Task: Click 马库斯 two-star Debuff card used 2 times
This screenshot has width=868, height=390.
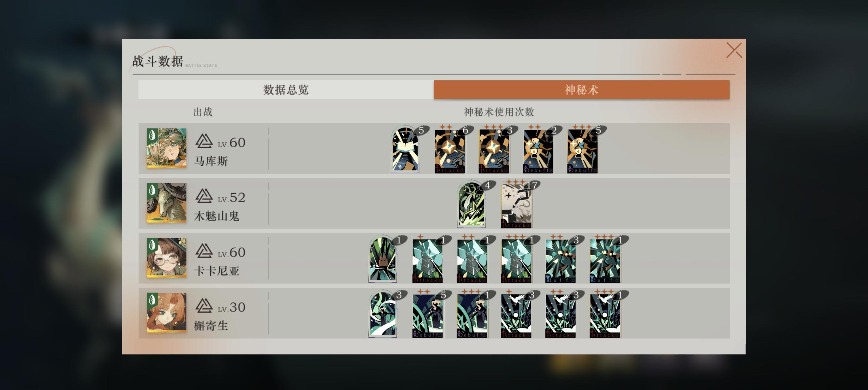Action: click(538, 150)
